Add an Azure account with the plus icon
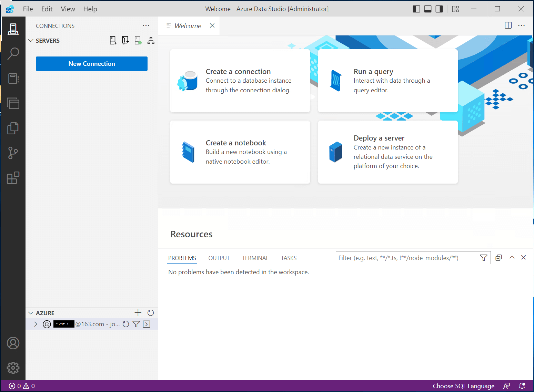The image size is (534, 392). (x=138, y=313)
